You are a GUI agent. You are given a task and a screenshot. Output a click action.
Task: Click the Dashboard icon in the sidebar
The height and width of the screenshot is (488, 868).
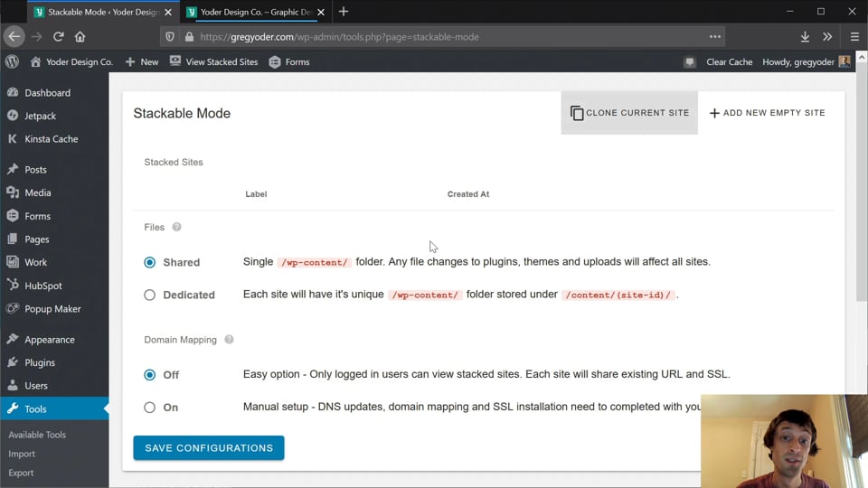(x=13, y=92)
